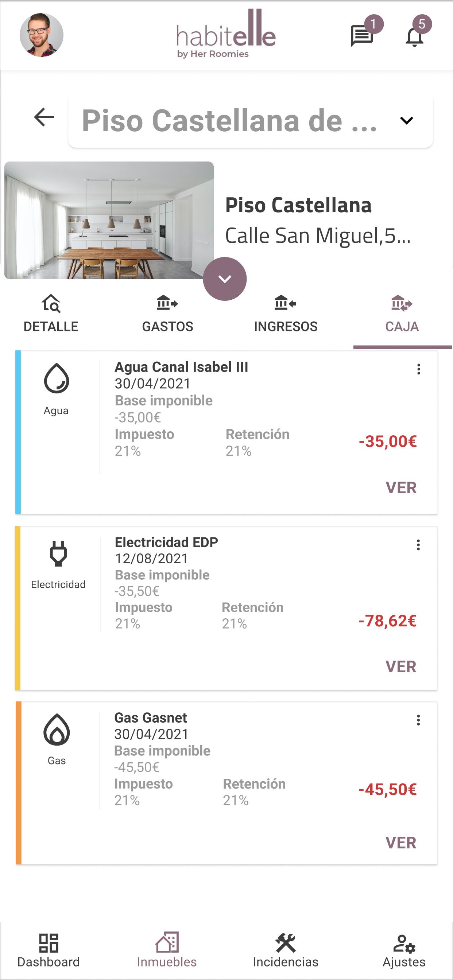Open the Piso Castellana kitchen photo
The width and height of the screenshot is (453, 980).
(109, 220)
